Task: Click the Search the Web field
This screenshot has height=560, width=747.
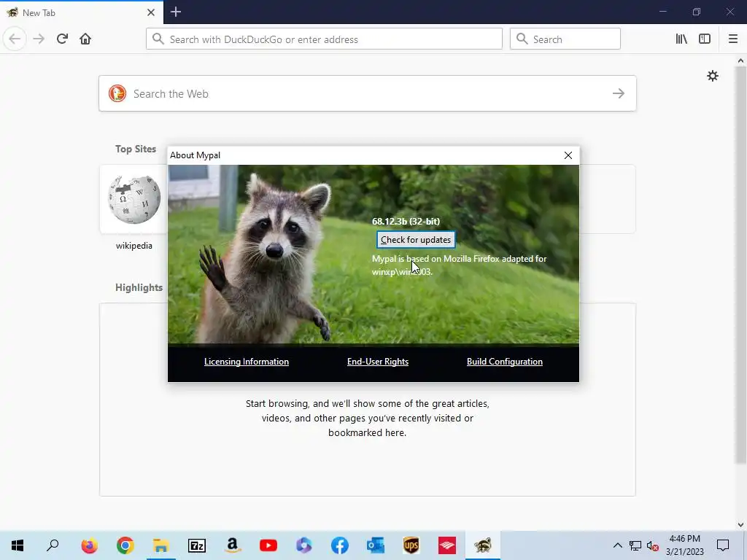Action: [368, 93]
